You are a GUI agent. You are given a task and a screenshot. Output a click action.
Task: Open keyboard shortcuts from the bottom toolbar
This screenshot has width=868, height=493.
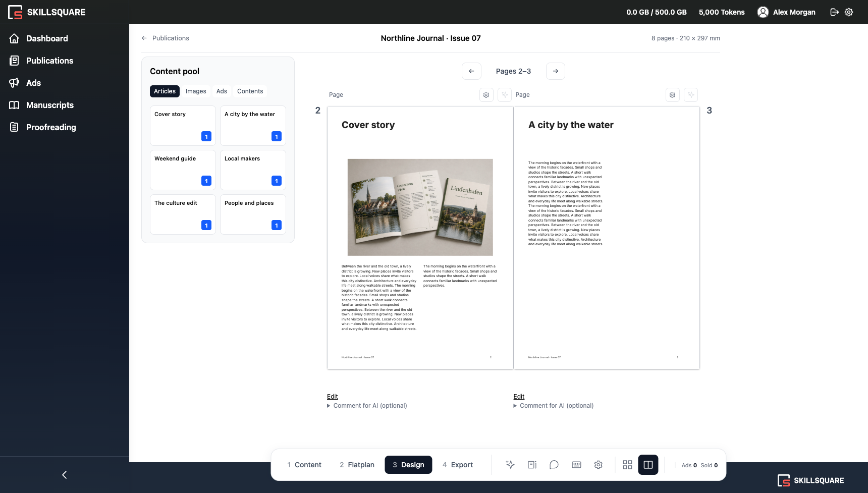tap(576, 465)
